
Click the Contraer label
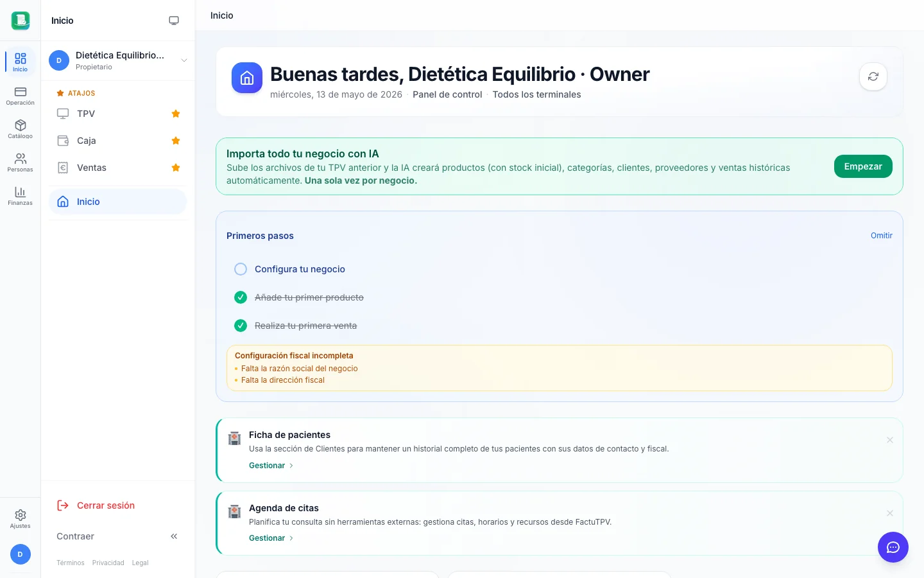tap(75, 536)
